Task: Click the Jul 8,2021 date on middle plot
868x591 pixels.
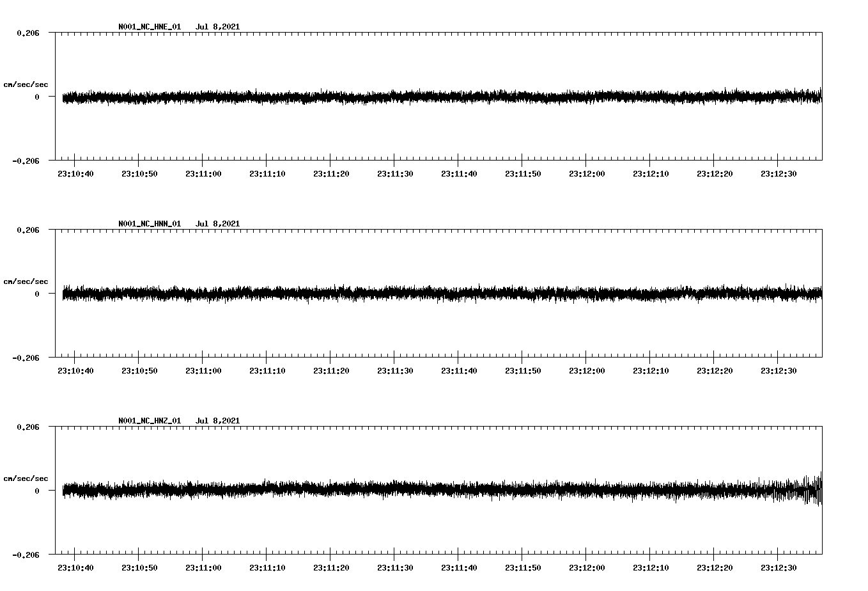Action: pyautogui.click(x=218, y=223)
